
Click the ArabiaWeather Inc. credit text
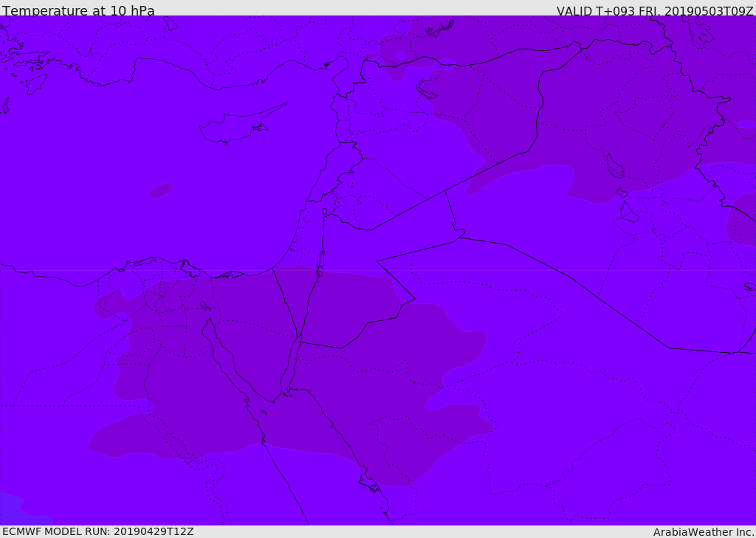[x=704, y=532]
